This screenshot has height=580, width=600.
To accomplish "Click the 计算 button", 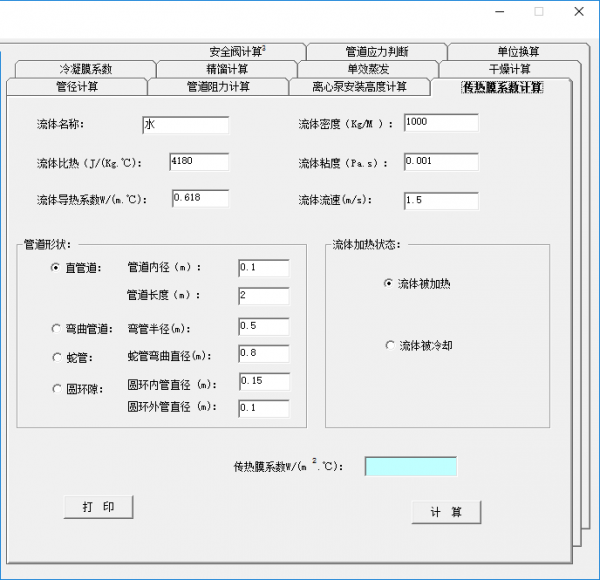I will 446,512.
